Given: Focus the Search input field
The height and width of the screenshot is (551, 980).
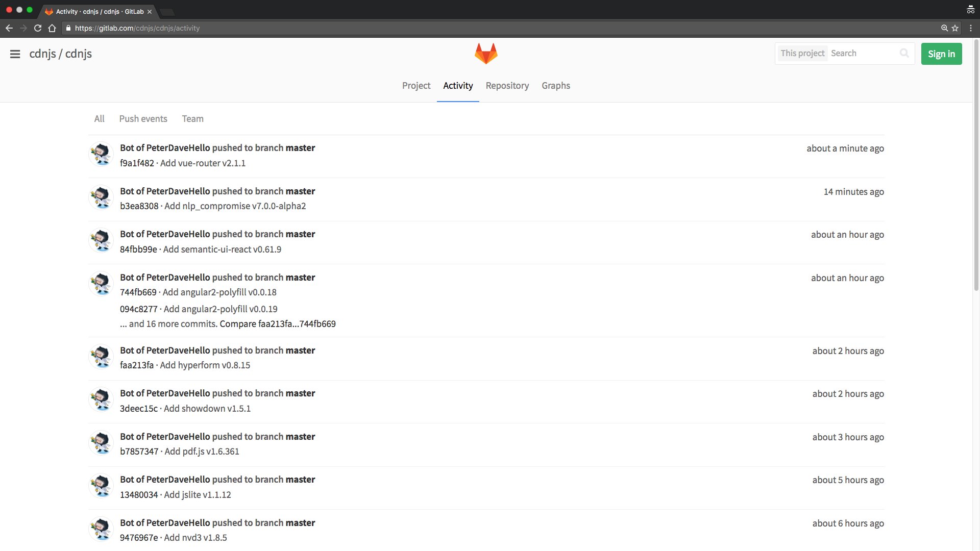Looking at the screenshot, I should (x=863, y=53).
